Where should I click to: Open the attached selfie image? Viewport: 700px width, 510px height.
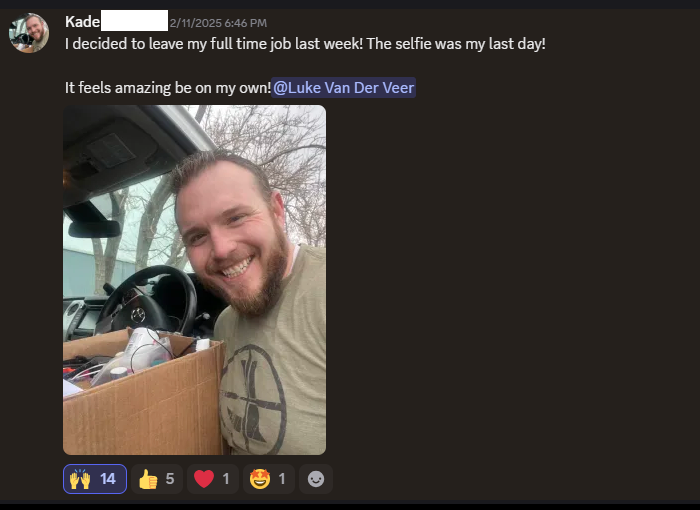click(x=195, y=280)
